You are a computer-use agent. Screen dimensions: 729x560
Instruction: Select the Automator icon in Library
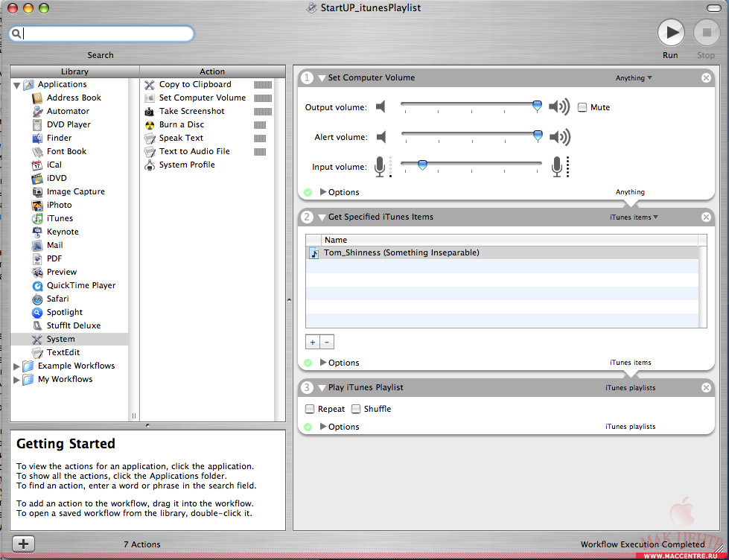click(37, 112)
